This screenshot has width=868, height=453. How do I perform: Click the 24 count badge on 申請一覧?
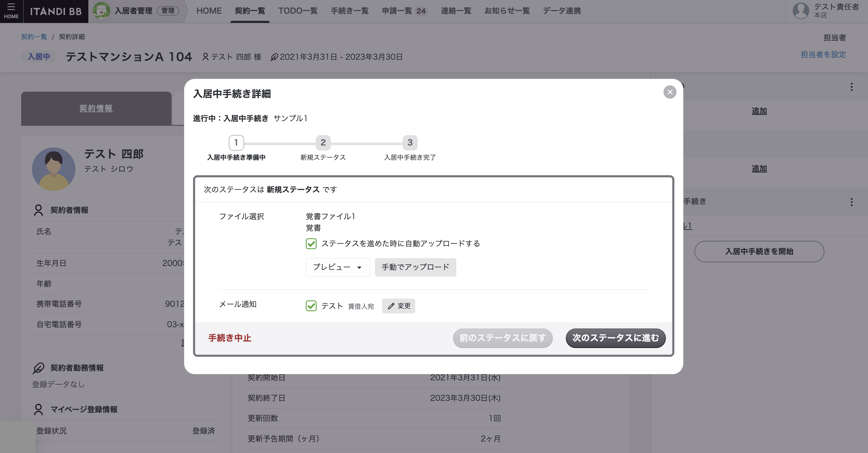pos(421,11)
